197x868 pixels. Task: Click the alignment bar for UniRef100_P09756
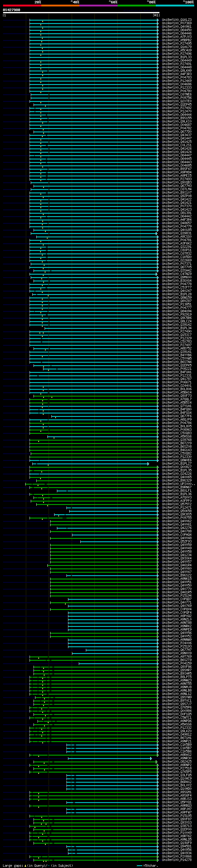coord(94,98)
